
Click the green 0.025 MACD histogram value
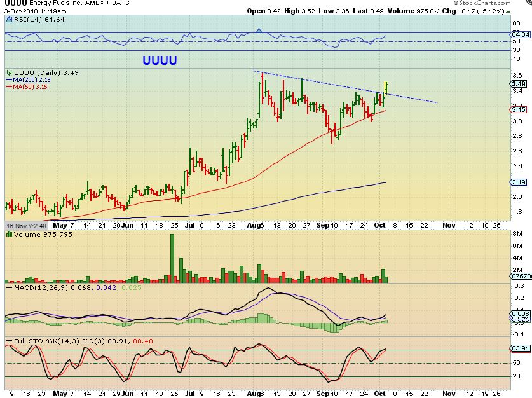[132, 288]
